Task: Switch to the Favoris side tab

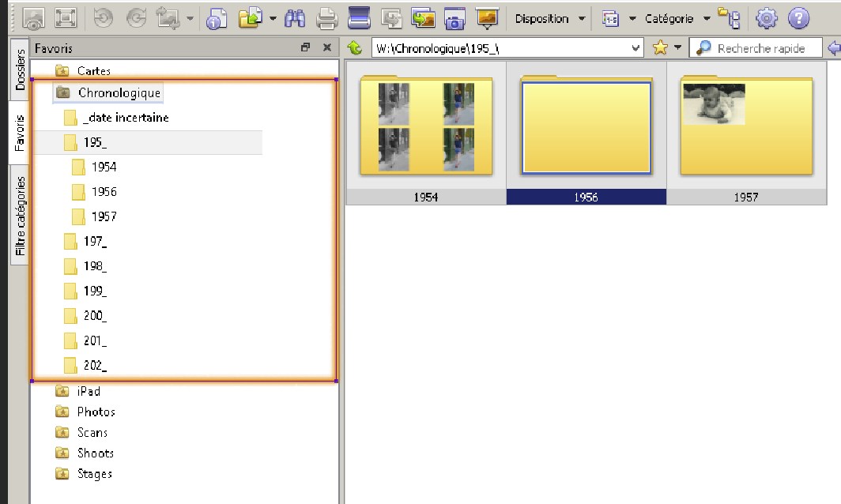Action: pyautogui.click(x=20, y=133)
